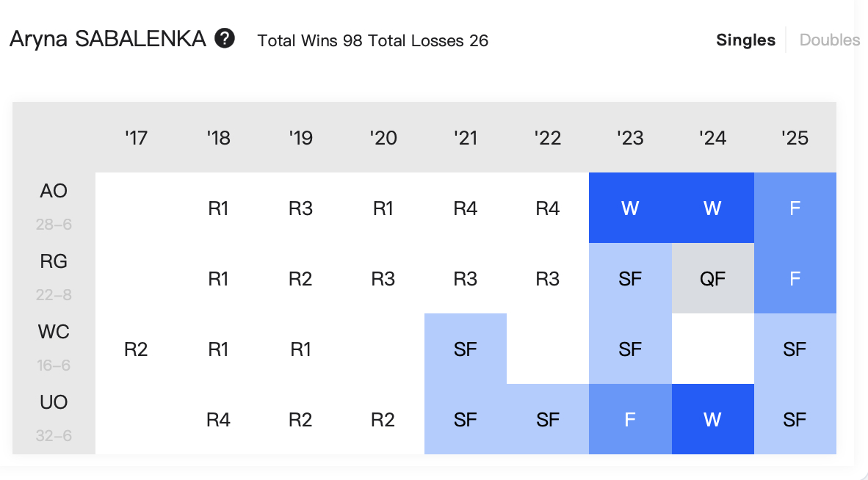The width and height of the screenshot is (868, 480).
Task: Open the 2021 Wimbledon SF cell
Action: click(466, 349)
